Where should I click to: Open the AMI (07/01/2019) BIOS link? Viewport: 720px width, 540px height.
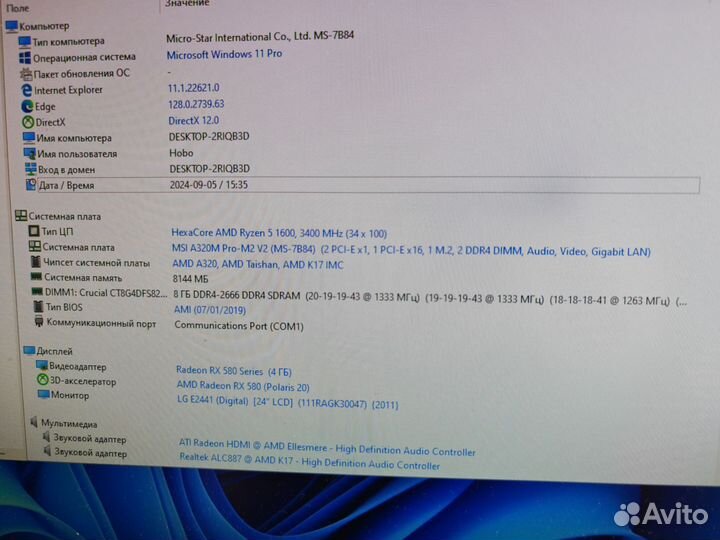tap(210, 310)
